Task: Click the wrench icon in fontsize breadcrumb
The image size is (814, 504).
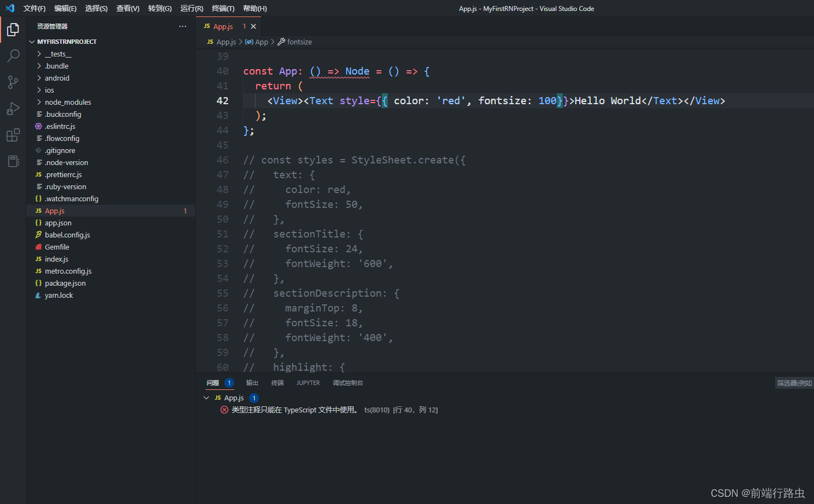Action: pyautogui.click(x=281, y=42)
